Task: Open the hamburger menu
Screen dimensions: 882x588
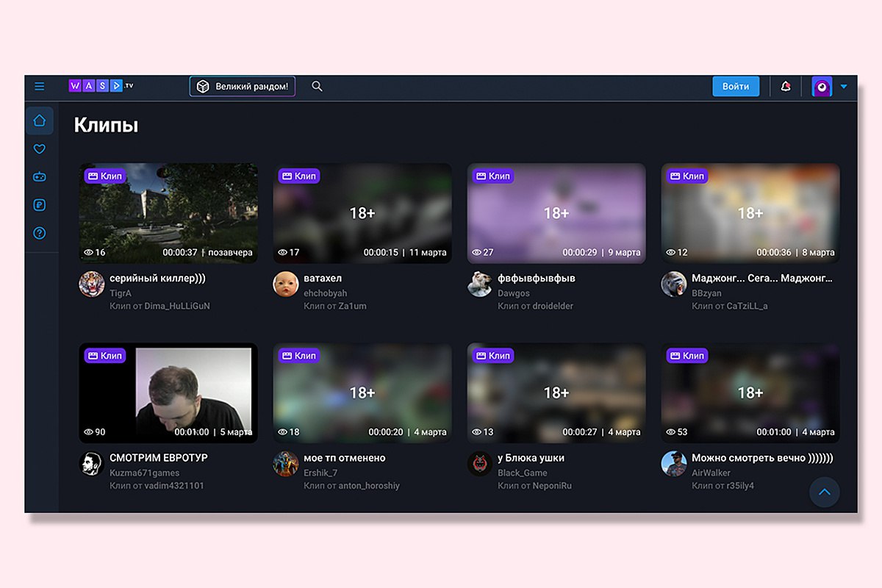Action: [x=40, y=86]
